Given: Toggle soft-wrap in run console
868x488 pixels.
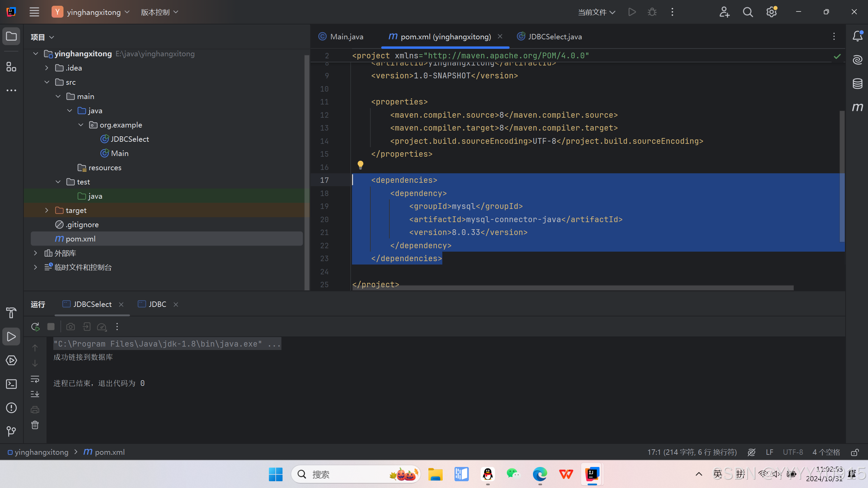Looking at the screenshot, I should coord(35,379).
